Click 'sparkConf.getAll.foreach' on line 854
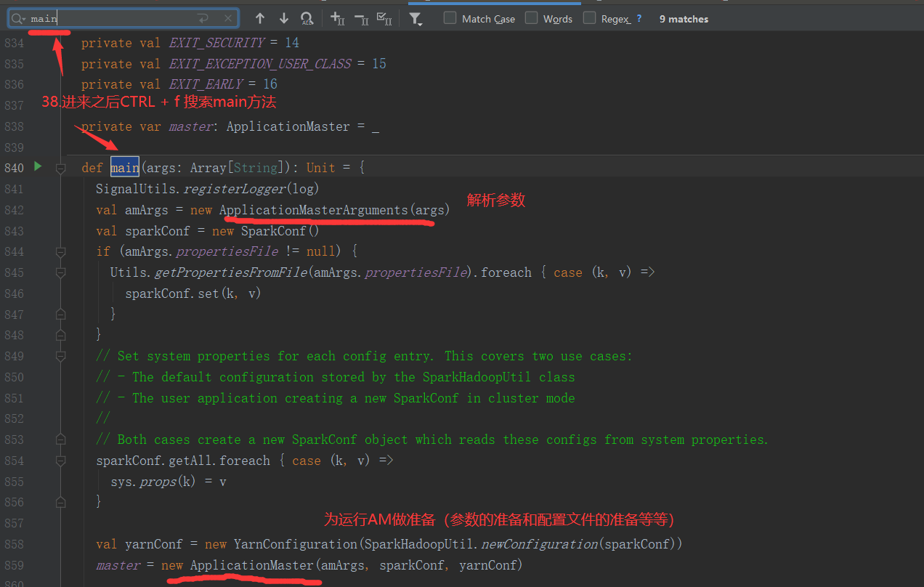 [183, 461]
